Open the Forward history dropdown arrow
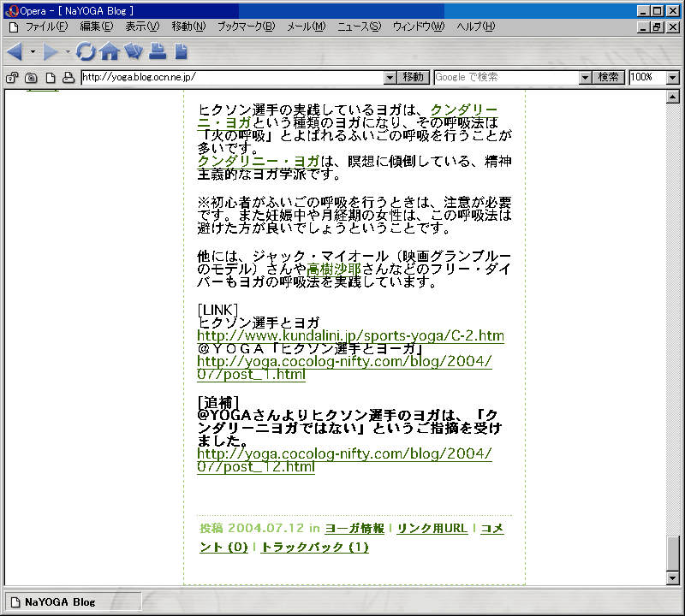The width and height of the screenshot is (685, 616). tap(68, 52)
